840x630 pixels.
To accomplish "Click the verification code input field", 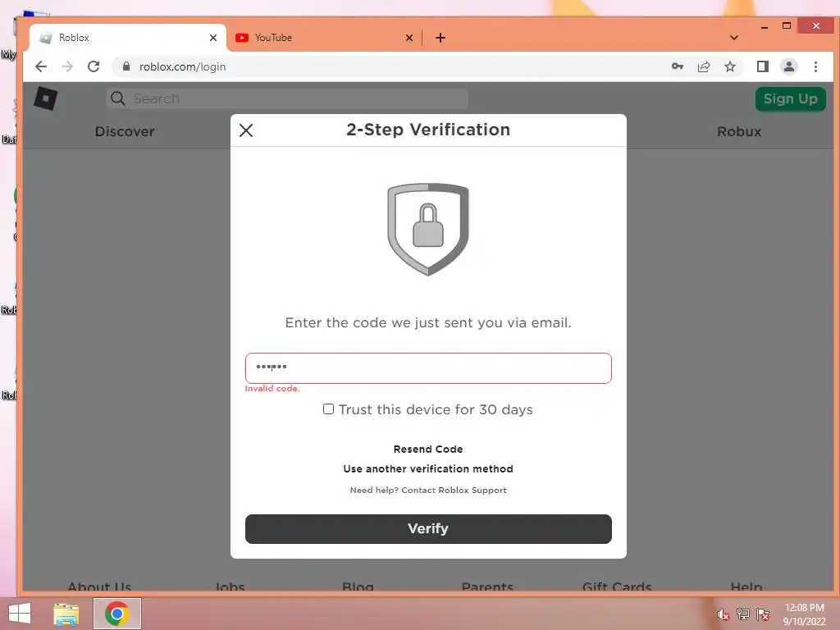I will click(428, 368).
